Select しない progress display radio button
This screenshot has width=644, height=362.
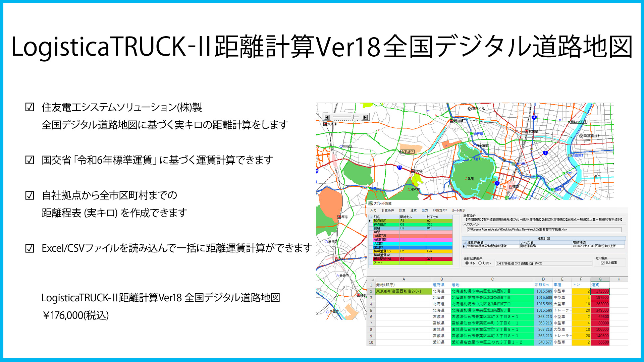[x=480, y=263]
